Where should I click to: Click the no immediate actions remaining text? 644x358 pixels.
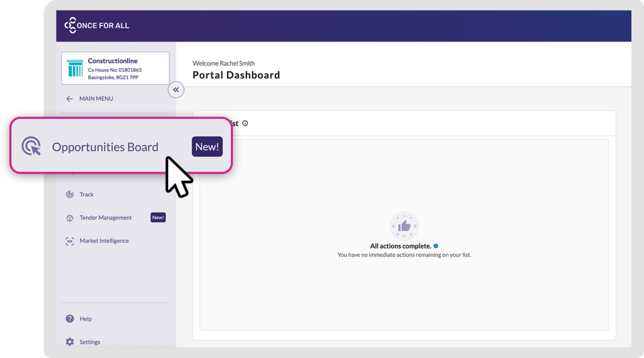pos(404,255)
